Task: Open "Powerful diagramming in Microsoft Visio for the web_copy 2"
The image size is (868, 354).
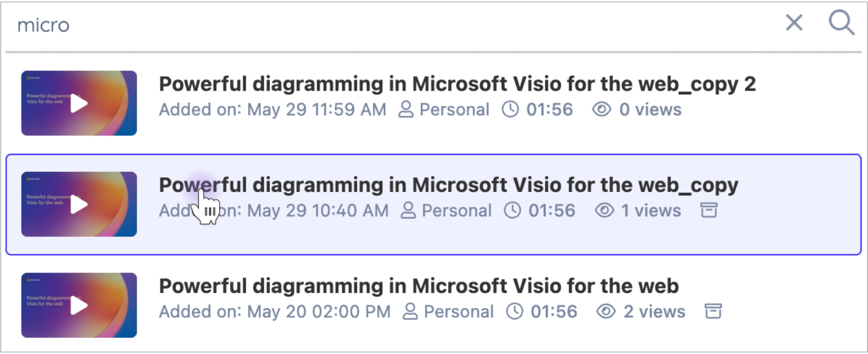Action: tap(457, 84)
